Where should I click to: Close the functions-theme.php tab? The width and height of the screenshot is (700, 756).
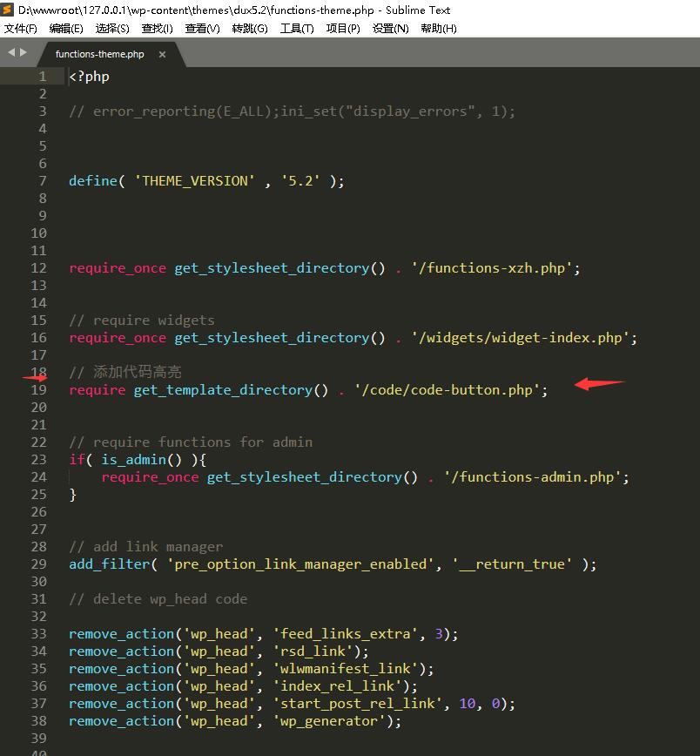(x=163, y=55)
